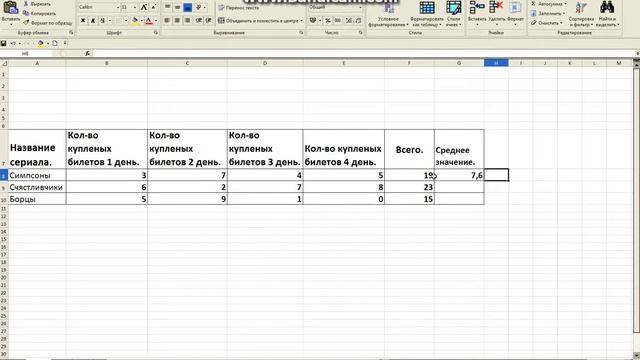The height and width of the screenshot is (360, 640).
Task: Open the borders button in font group
Action: 119,20
